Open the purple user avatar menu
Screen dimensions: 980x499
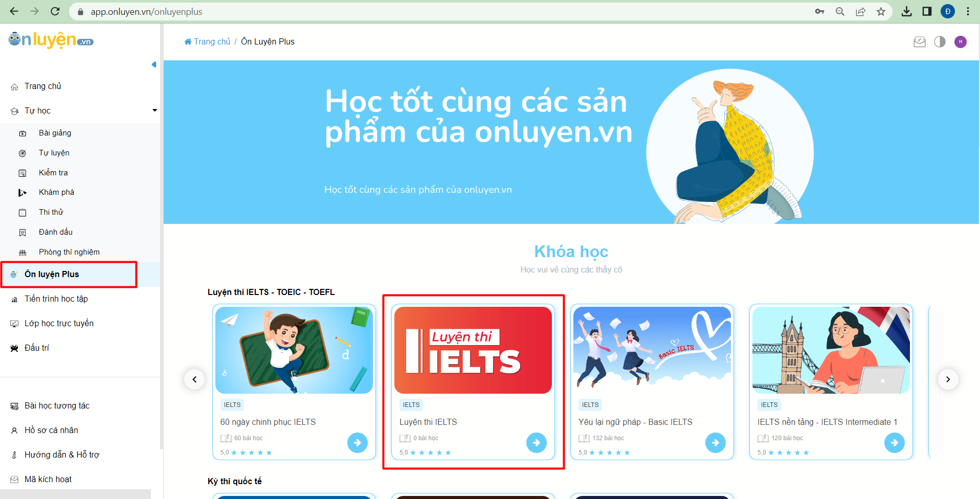[961, 42]
